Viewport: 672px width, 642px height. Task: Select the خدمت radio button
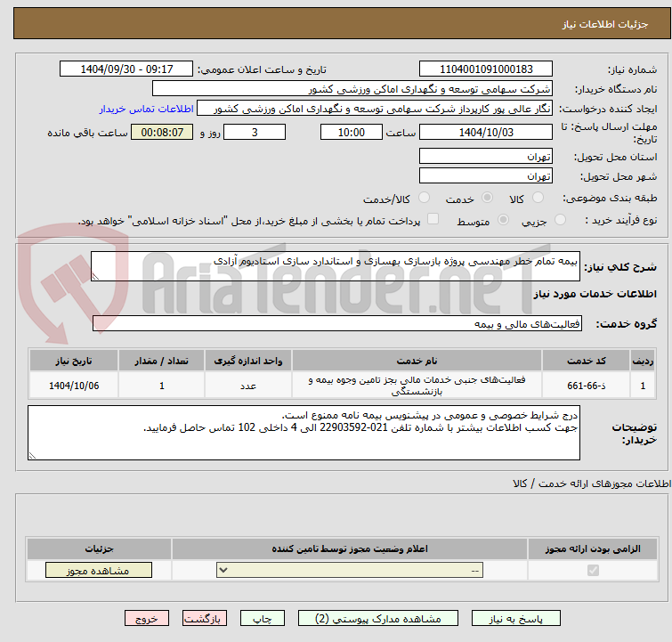[487, 198]
